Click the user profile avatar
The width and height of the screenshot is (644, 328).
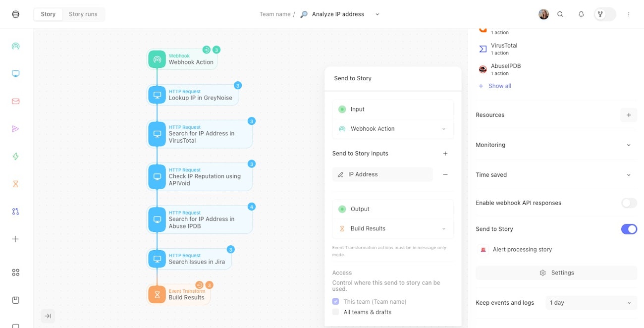pos(543,14)
